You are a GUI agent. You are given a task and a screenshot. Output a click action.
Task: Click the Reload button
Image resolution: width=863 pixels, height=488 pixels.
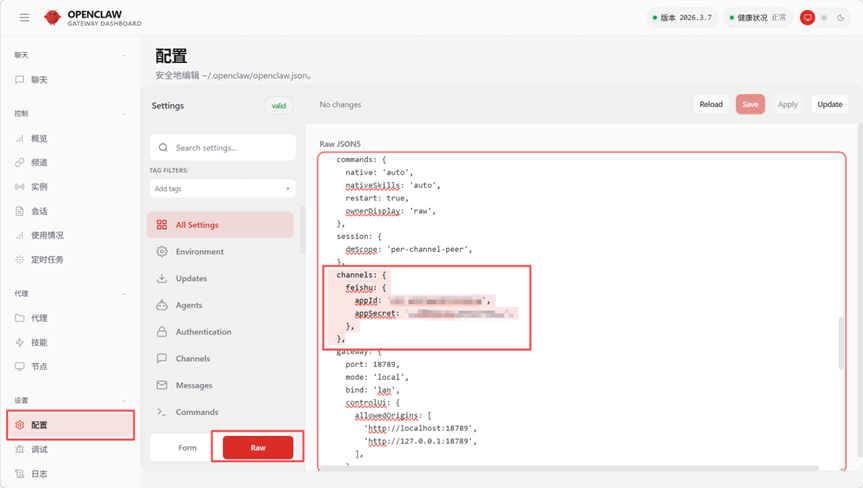click(711, 104)
